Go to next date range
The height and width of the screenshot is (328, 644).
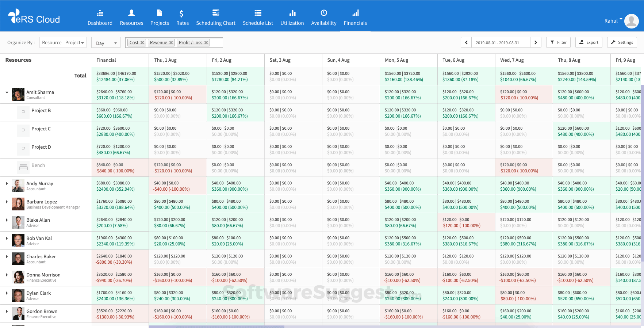pyautogui.click(x=536, y=43)
